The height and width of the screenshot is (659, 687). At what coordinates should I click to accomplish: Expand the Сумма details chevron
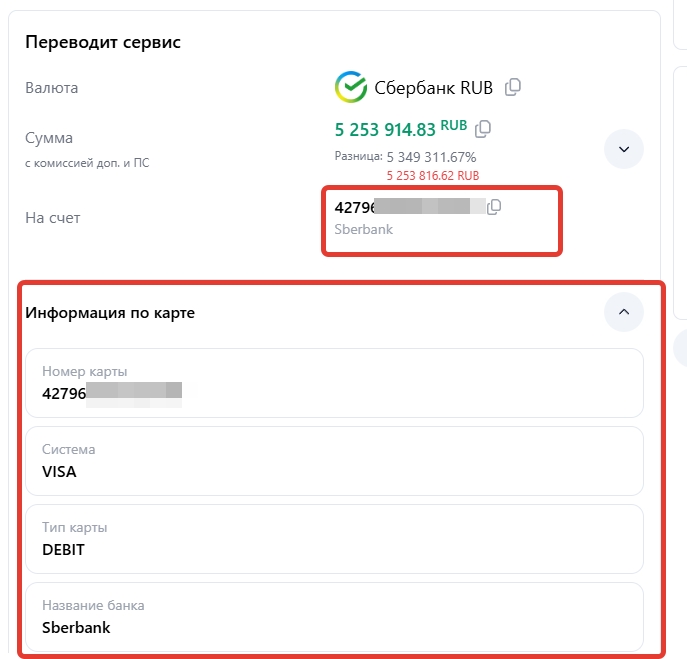point(623,149)
